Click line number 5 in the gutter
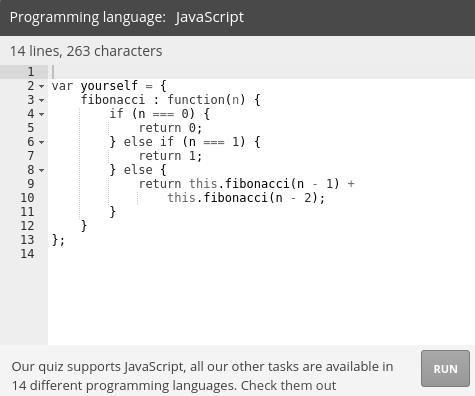This screenshot has width=475, height=396. [31, 128]
